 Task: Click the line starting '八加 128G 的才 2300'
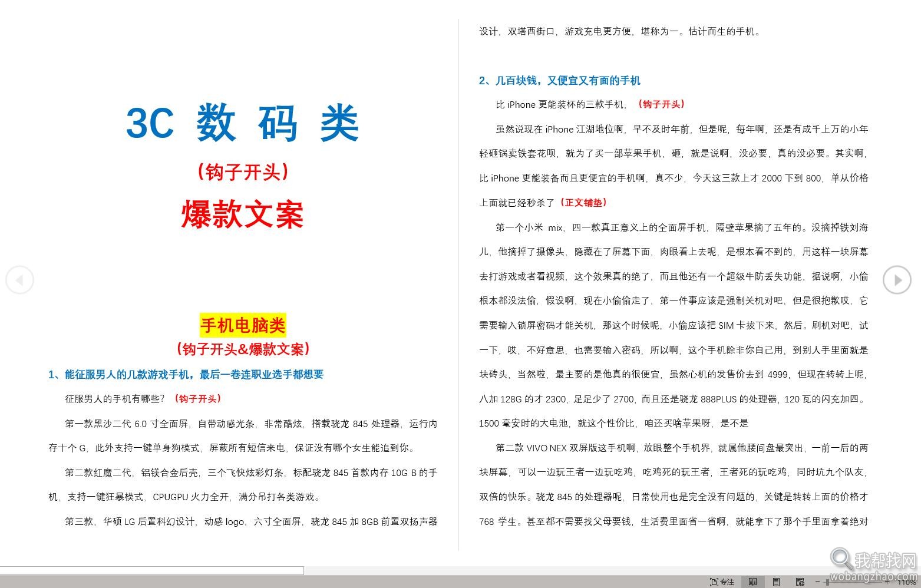pos(674,399)
